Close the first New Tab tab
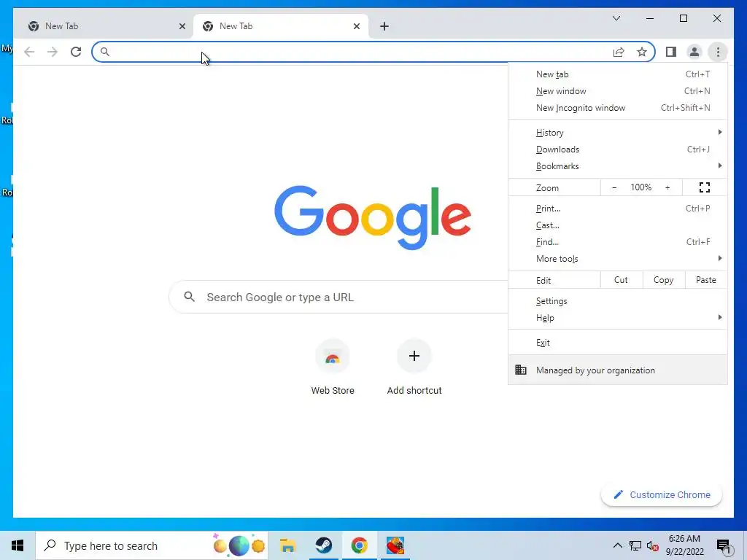 pyautogui.click(x=182, y=26)
